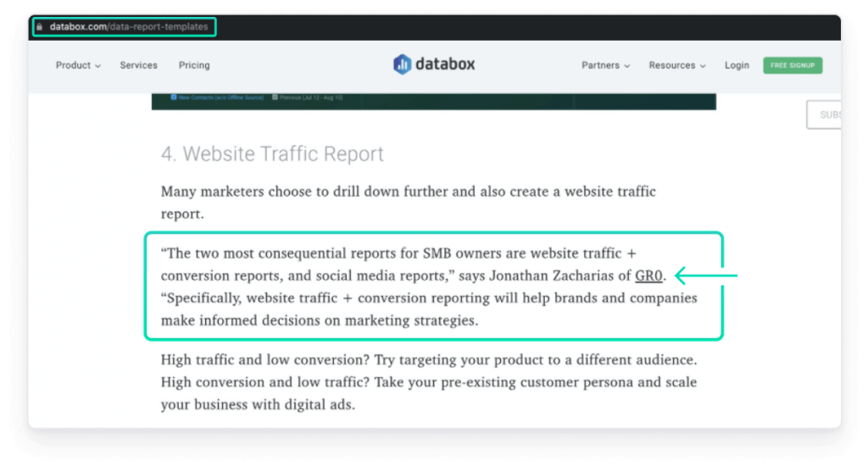Click the 'High traffic and low conversion' paragraph
This screenshot has width=868, height=468.
click(x=429, y=382)
